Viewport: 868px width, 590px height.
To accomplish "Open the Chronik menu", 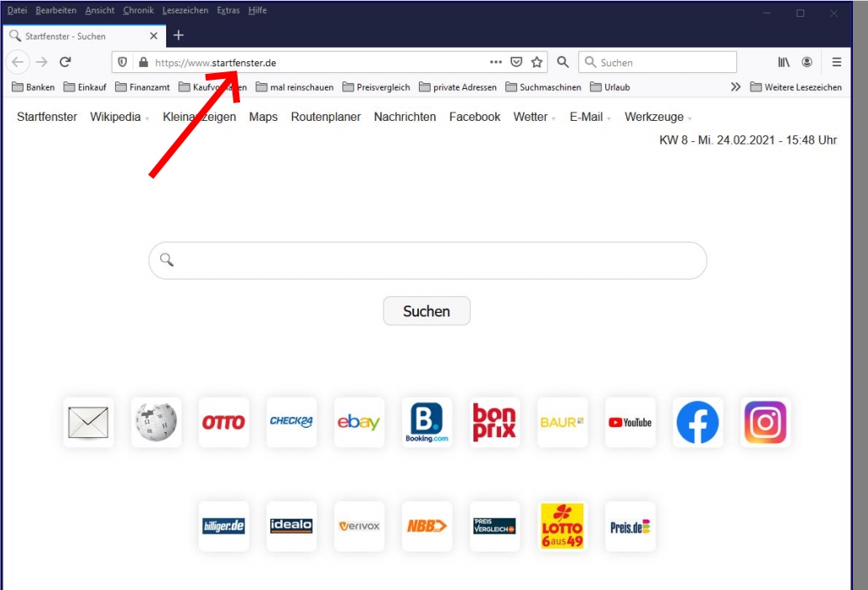I will [139, 10].
